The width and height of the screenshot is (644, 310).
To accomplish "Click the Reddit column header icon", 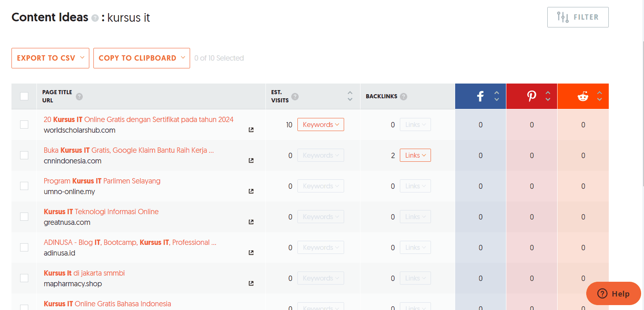I will tap(583, 96).
